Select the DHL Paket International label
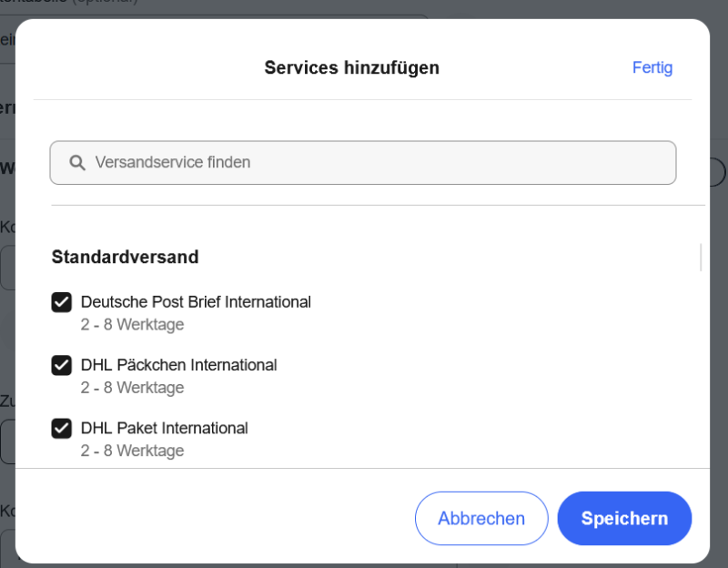728x568 pixels. pos(164,428)
